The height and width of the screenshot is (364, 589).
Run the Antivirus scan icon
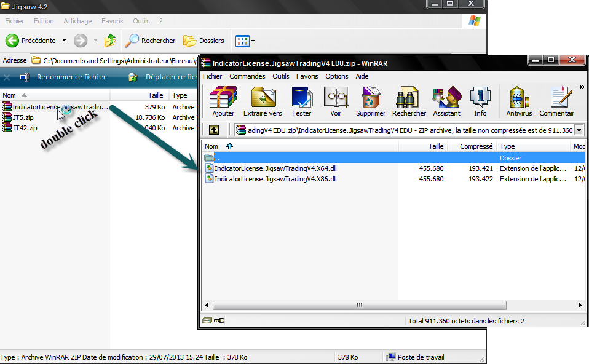click(519, 101)
